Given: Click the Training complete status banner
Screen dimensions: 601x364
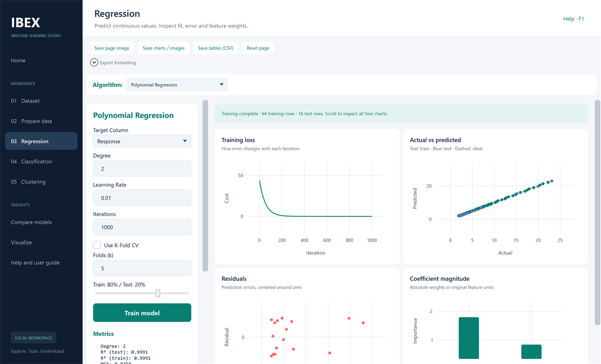Looking at the screenshot, I should (x=401, y=113).
